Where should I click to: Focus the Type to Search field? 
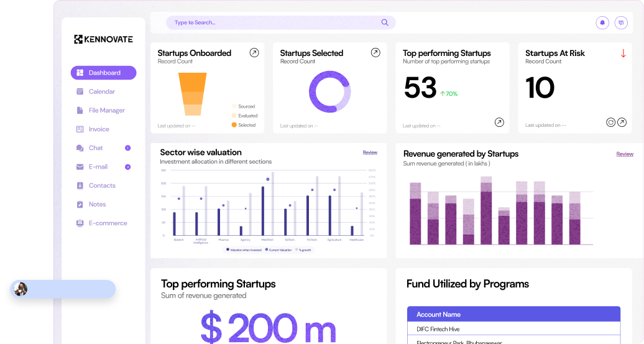pyautogui.click(x=274, y=22)
